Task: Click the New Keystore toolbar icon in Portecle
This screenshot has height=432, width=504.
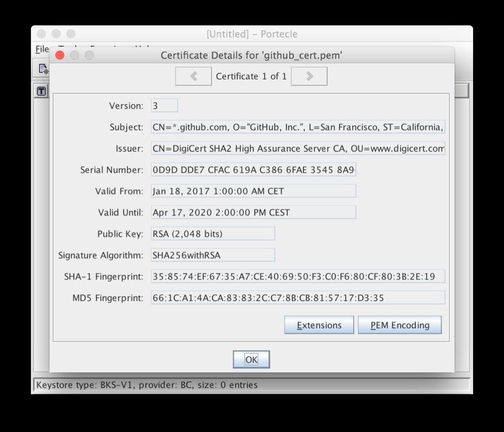Action: point(43,69)
